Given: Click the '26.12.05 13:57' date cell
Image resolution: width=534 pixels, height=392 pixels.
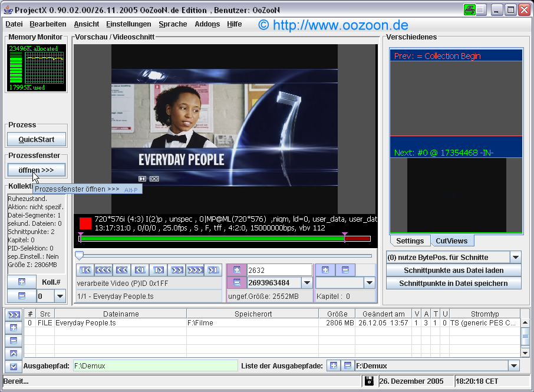Looking at the screenshot, I should [x=383, y=323].
